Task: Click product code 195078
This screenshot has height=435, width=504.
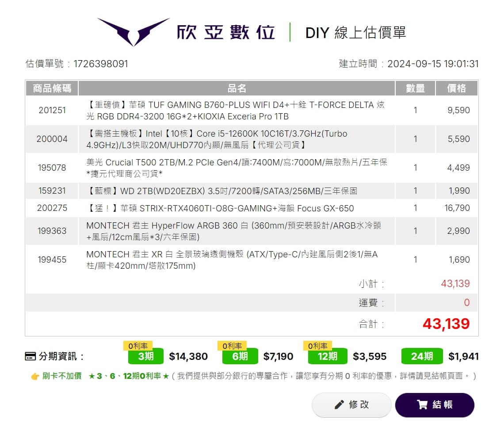Action: [x=52, y=168]
